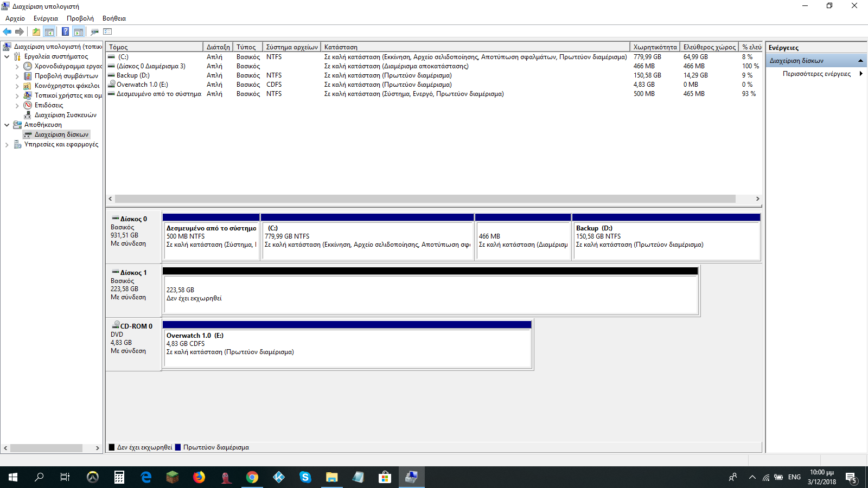Open the Overwatch launcher in the taskbar
This screenshot has height=488, width=868.
click(93, 477)
